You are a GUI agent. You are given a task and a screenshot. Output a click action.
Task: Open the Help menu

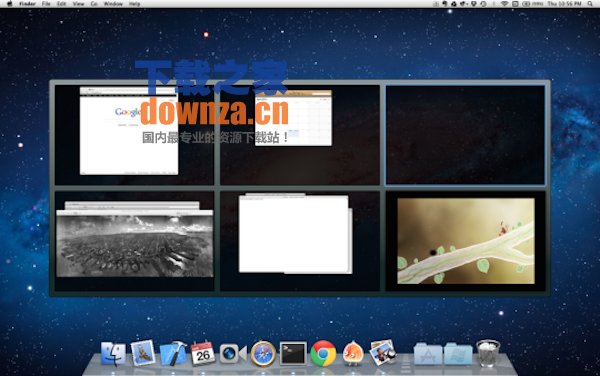(134, 4)
